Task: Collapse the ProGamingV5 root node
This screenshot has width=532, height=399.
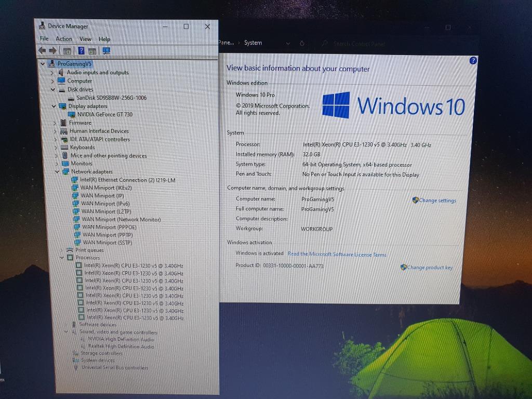Action: (x=43, y=63)
